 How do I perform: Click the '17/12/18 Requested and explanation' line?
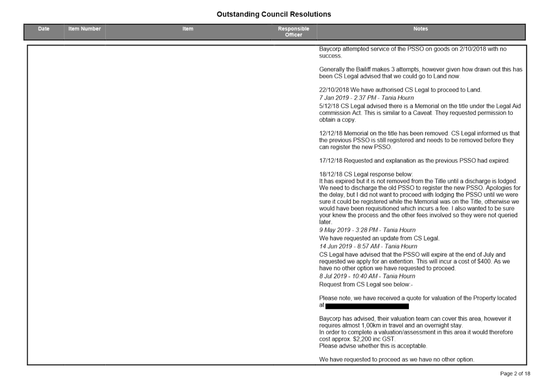(415, 161)
